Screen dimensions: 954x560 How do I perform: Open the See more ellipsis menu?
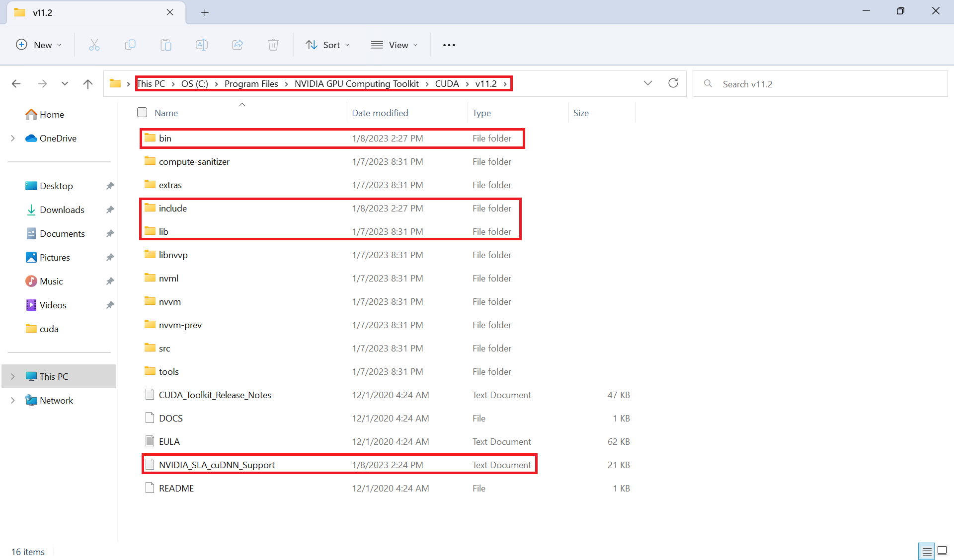[x=449, y=45]
